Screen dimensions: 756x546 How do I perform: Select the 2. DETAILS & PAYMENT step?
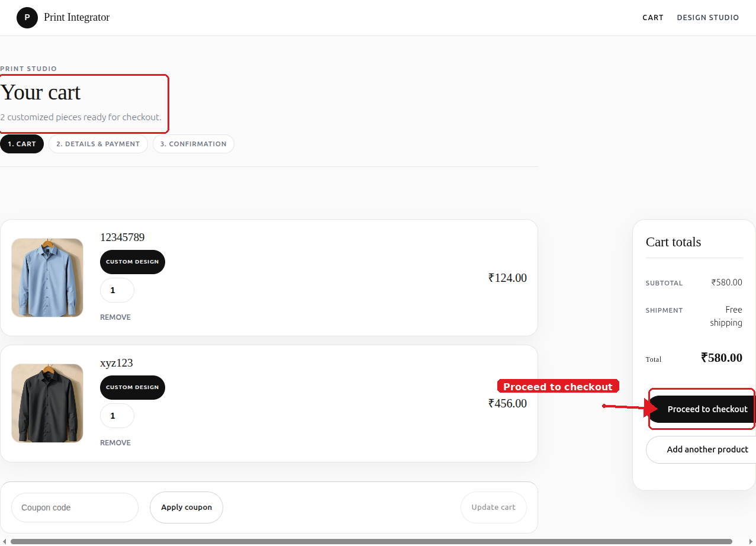point(98,144)
